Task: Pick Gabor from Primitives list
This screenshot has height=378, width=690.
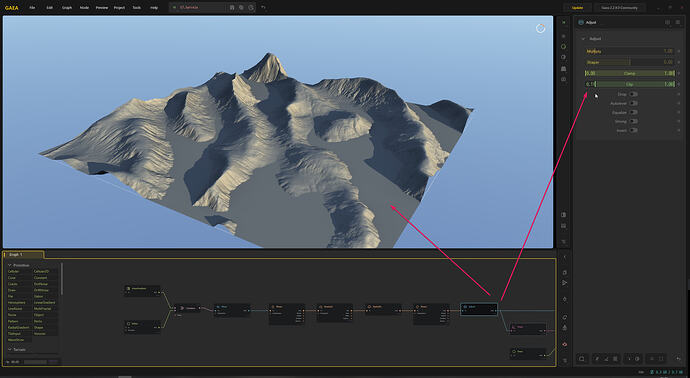Action: coord(39,297)
